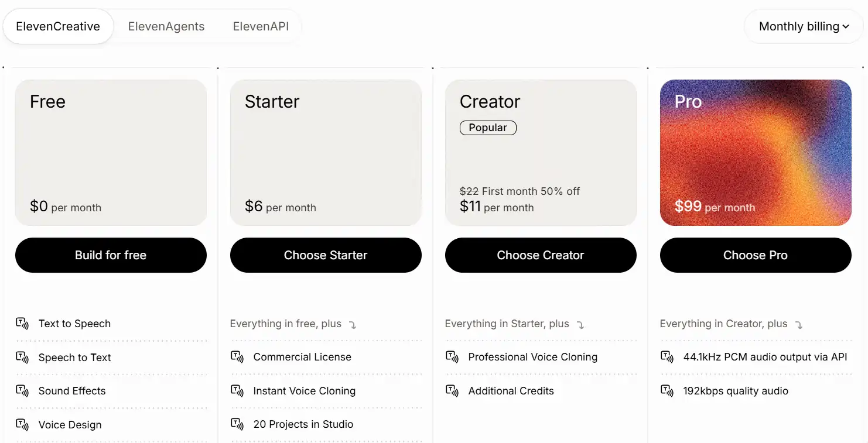Viewport: 868px width, 443px height.
Task: Click the 192kbps quality audio icon on Pro
Action: coord(667,390)
